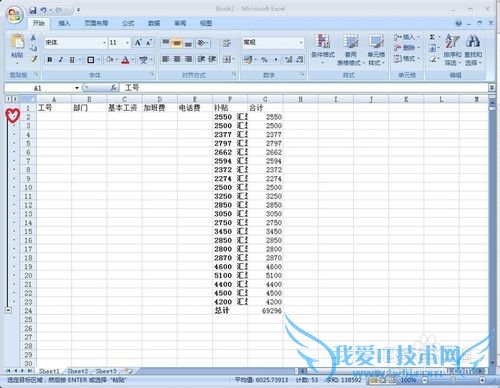Toggle Italic formatting

click(x=61, y=60)
